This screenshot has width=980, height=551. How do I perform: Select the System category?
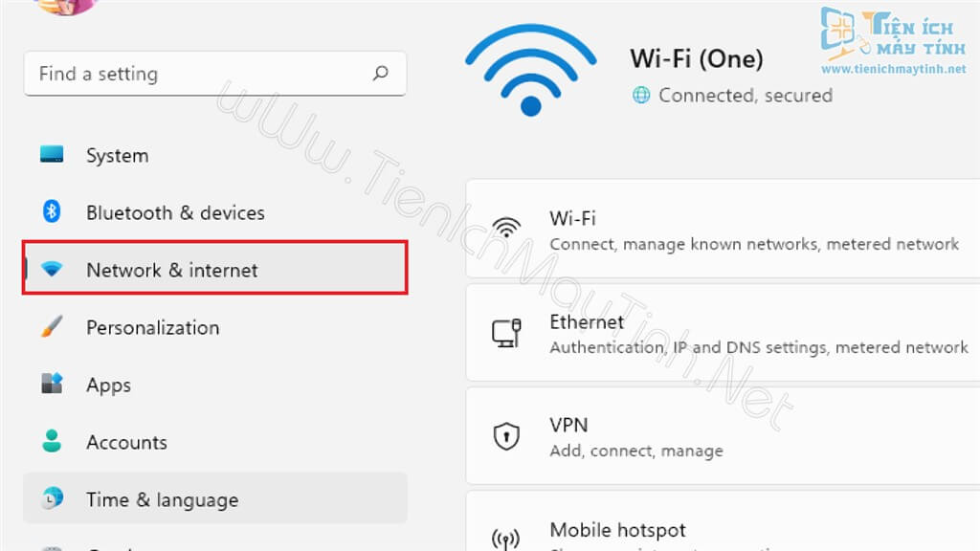tap(117, 155)
